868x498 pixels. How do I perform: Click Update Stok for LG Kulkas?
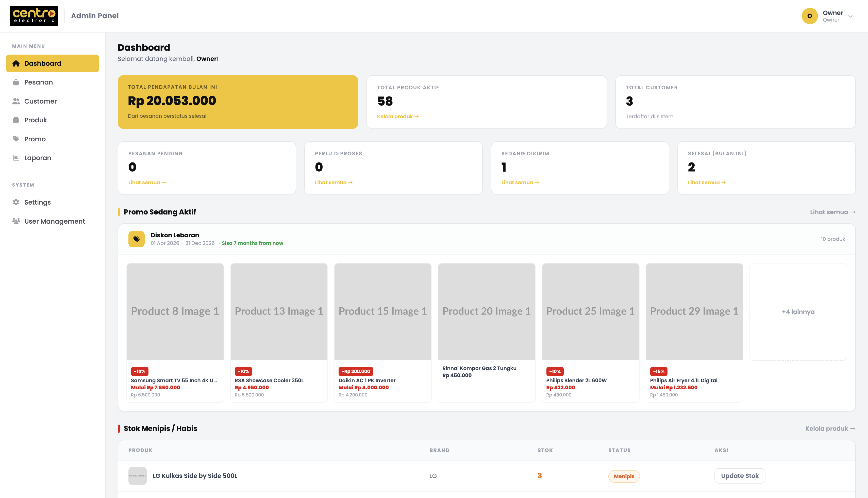click(x=740, y=476)
